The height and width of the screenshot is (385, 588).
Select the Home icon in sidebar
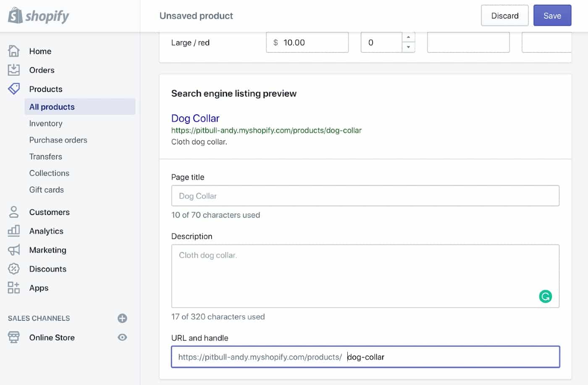pyautogui.click(x=13, y=51)
